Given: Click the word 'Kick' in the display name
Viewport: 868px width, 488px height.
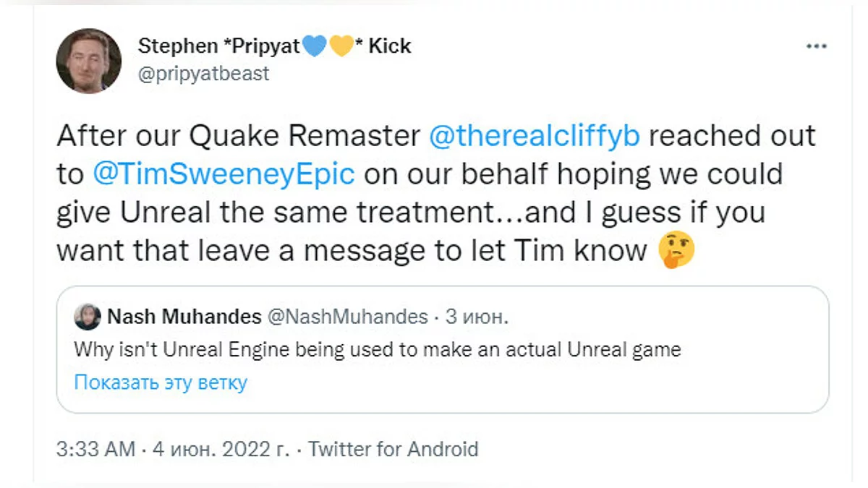Looking at the screenshot, I should pos(389,46).
